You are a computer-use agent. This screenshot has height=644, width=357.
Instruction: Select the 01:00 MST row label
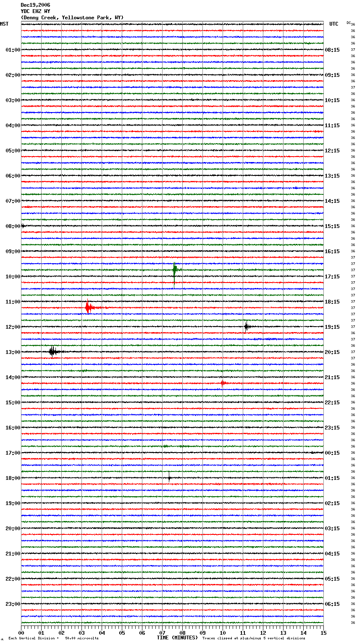click(13, 50)
